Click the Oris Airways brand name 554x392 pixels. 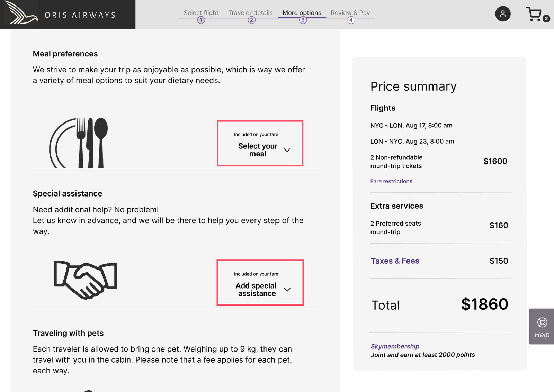click(x=80, y=15)
